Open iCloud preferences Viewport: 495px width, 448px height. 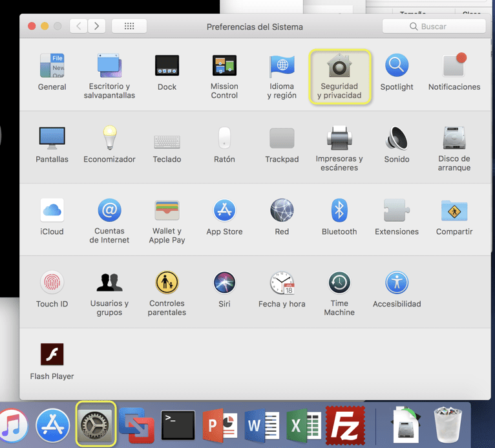tap(52, 217)
